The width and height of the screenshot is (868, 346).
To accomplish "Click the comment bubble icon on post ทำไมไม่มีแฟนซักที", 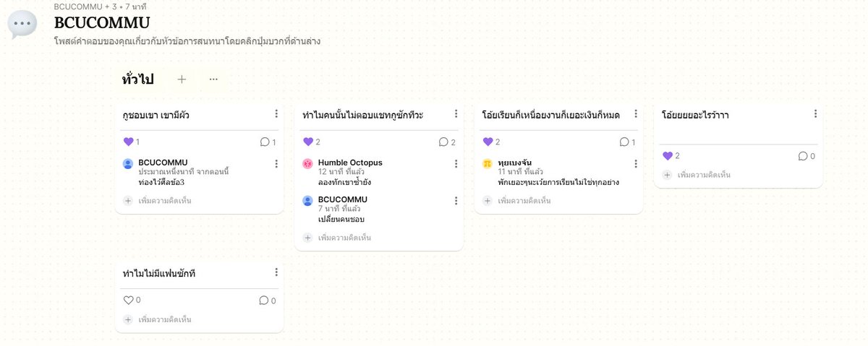I will [264, 300].
